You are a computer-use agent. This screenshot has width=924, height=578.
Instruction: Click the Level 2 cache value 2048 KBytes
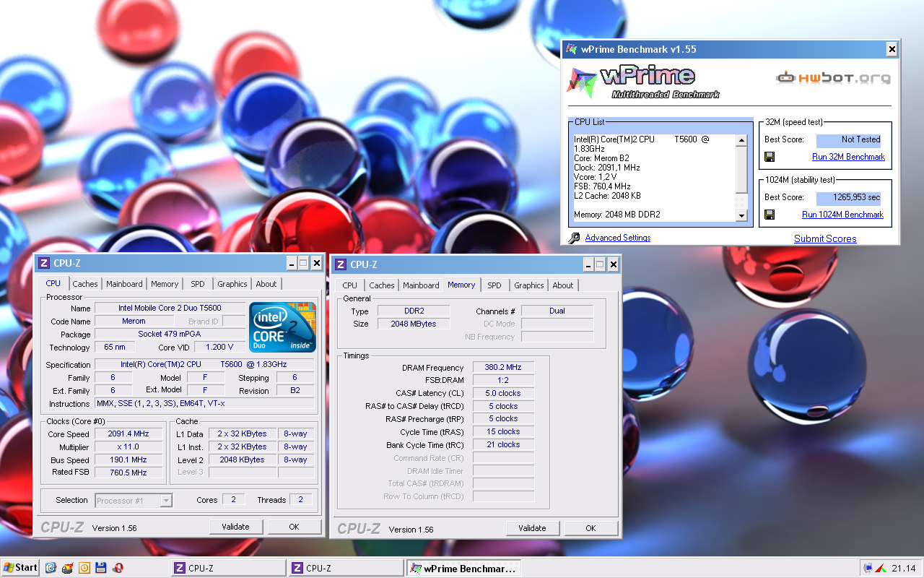pos(243,460)
